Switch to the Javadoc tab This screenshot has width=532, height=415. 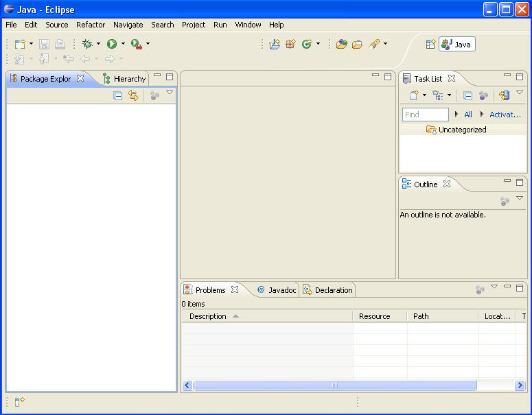[277, 290]
